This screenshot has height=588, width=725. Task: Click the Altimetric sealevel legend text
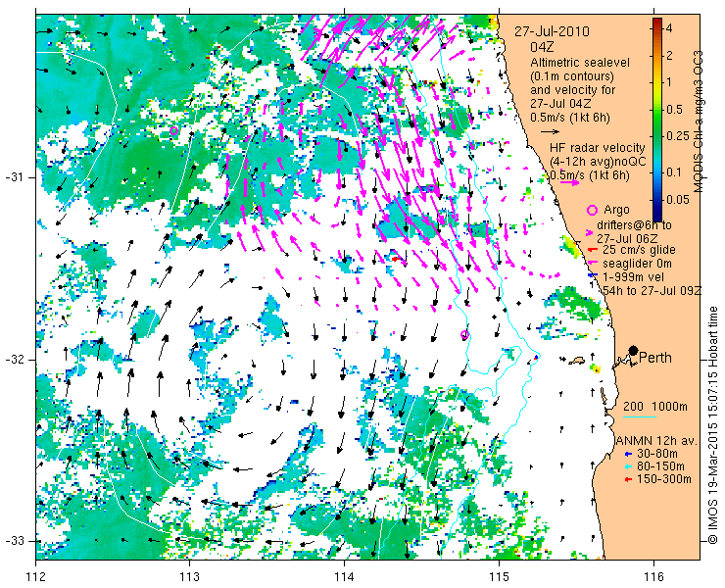pyautogui.click(x=580, y=62)
